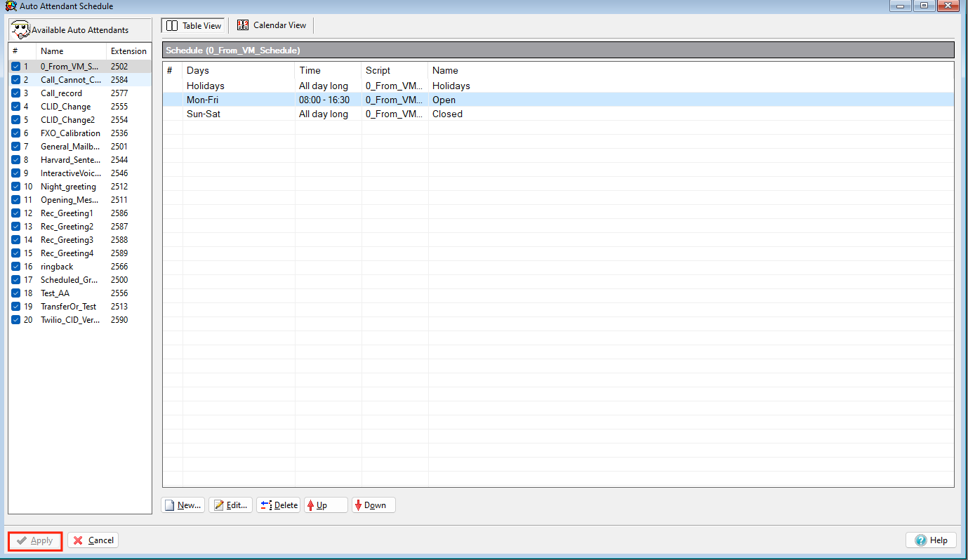Viewport: 968px width, 560px height.
Task: Click the new document icon
Action: [169, 505]
